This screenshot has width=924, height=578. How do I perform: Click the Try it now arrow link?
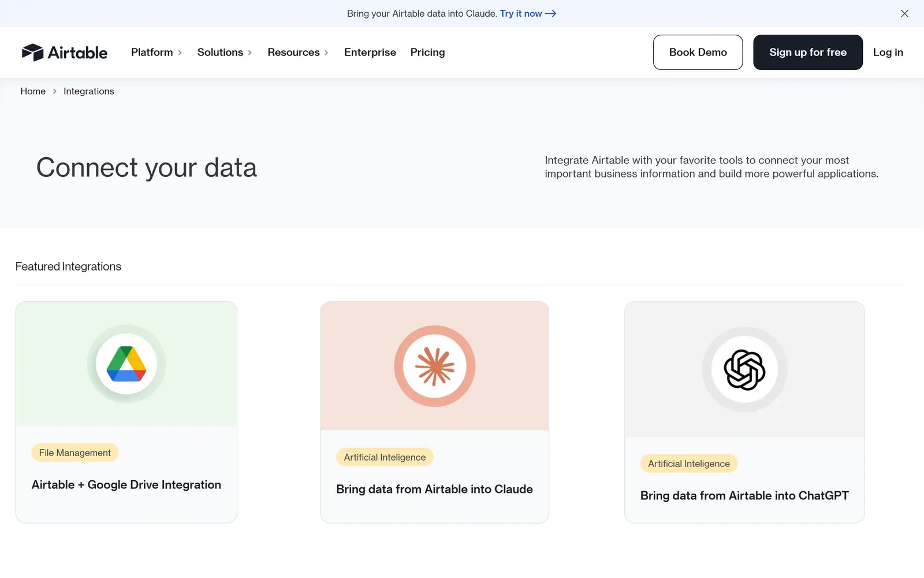(528, 13)
